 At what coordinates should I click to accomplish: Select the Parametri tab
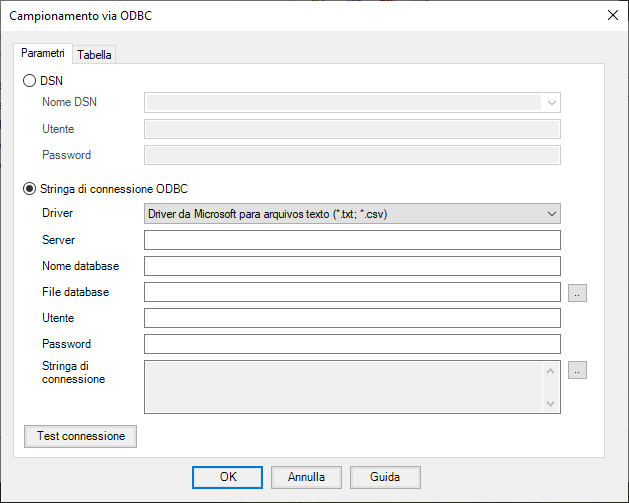43,54
